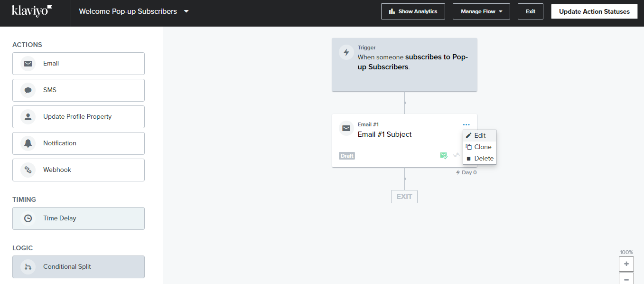The image size is (644, 284).
Task: Select the Time Delay clock icon
Action: click(28, 218)
